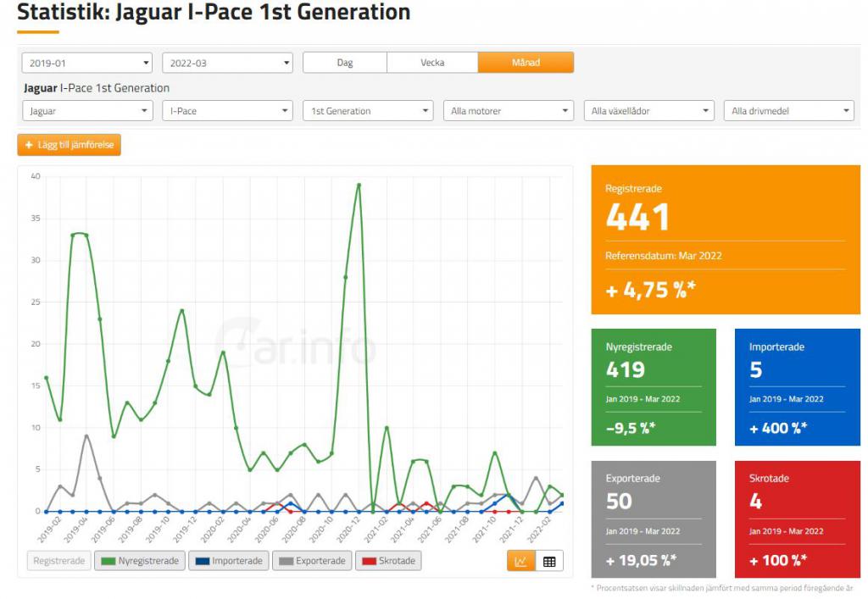
Task: Expand the I-Pace model dropdown
Action: [227, 111]
